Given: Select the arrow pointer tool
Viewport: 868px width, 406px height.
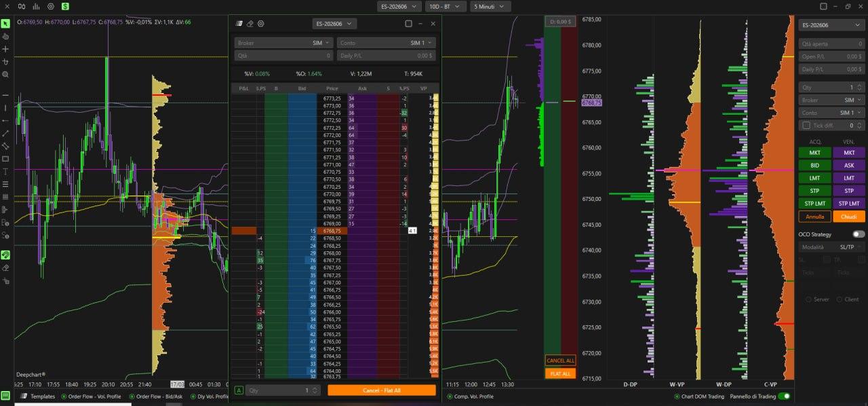Looking at the screenshot, I should [5, 23].
